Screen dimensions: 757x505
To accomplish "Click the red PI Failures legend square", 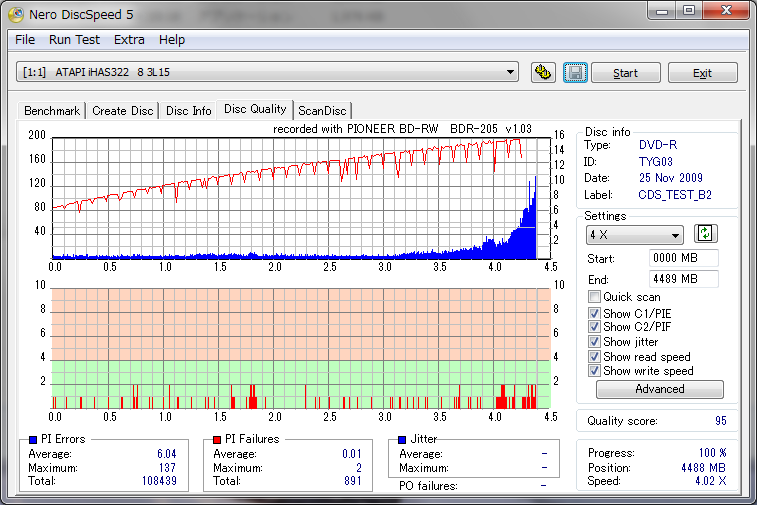I will pos(217,439).
